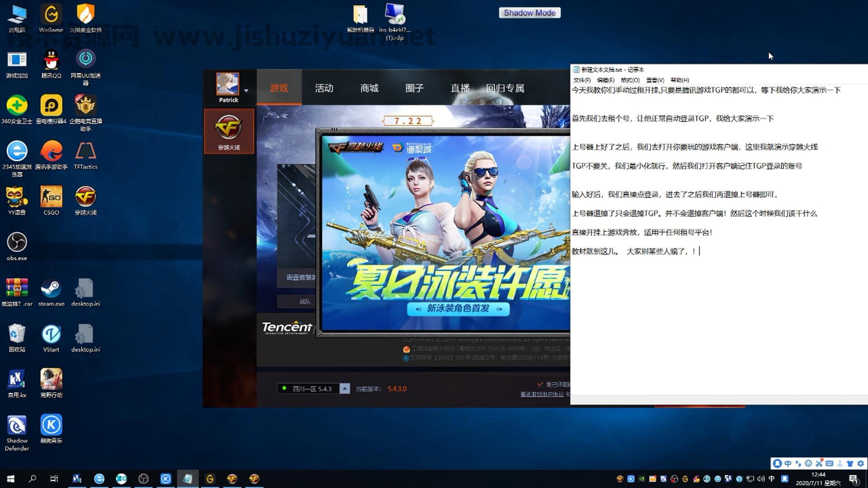Launch the CSGO desktop shortcut
The height and width of the screenshot is (488, 868).
(51, 201)
